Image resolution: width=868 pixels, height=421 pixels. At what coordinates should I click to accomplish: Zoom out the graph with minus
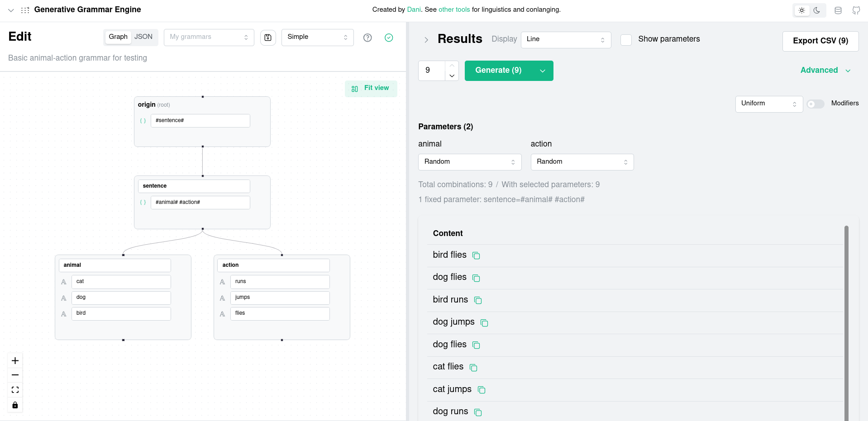(15, 375)
